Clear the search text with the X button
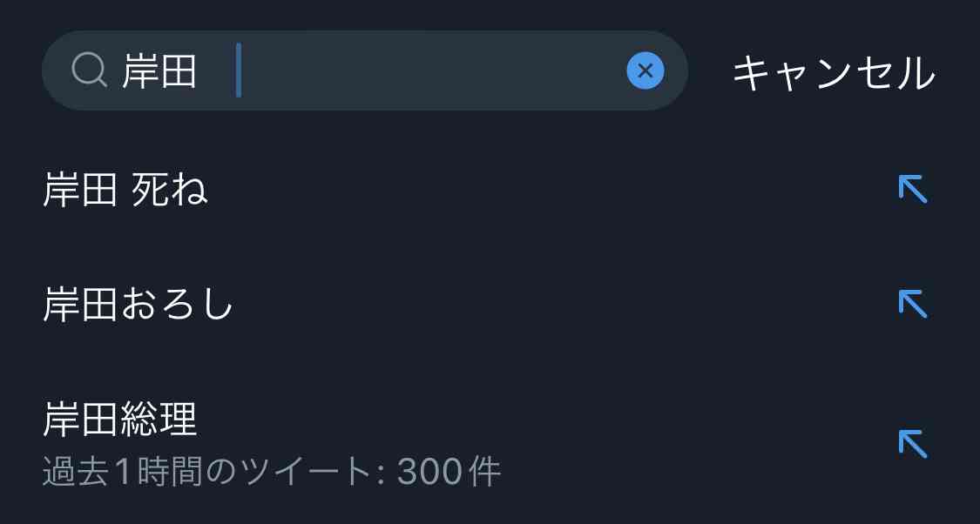This screenshot has height=524, width=980. [645, 71]
